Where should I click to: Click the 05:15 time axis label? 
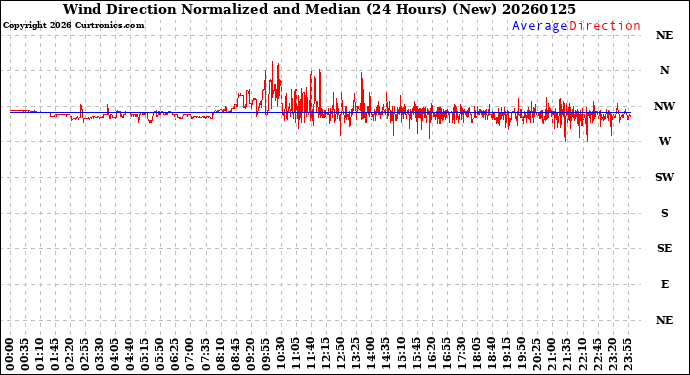(145, 355)
